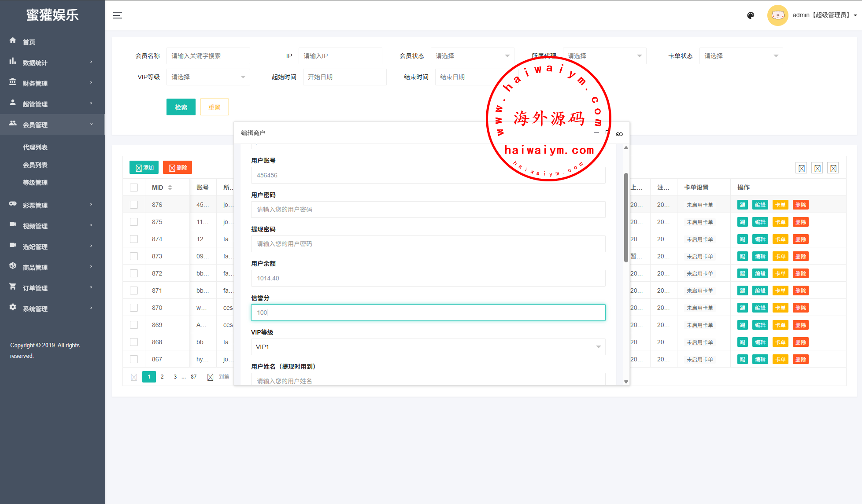Click the 重置 reset button
Screen dimensions: 862x504
coord(214,107)
